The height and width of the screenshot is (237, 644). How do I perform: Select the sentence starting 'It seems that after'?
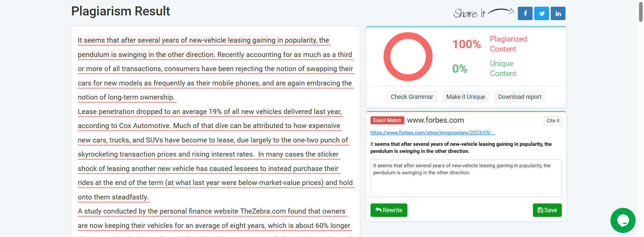click(x=203, y=47)
